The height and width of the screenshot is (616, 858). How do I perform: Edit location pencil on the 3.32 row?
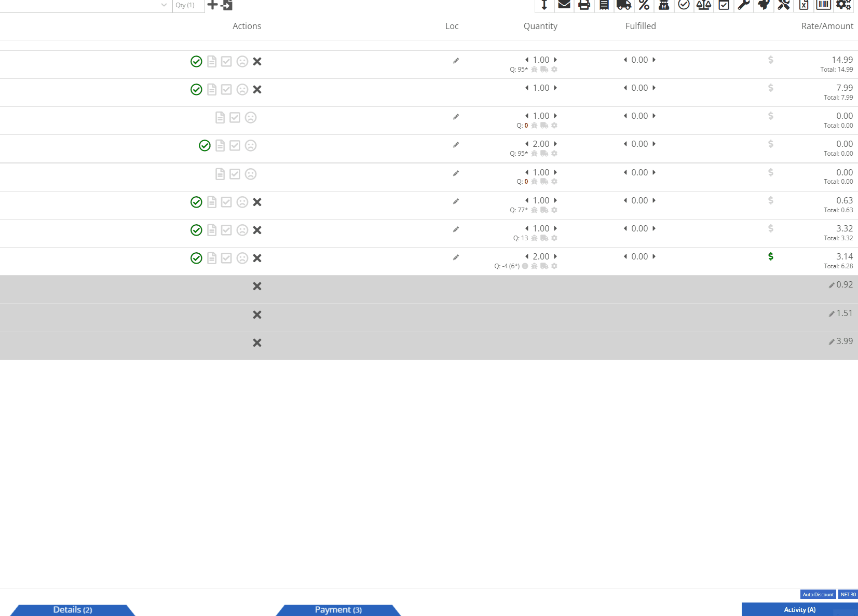click(456, 229)
